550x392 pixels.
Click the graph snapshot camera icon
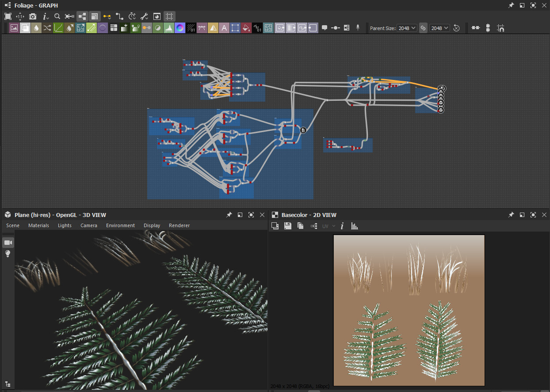[33, 16]
